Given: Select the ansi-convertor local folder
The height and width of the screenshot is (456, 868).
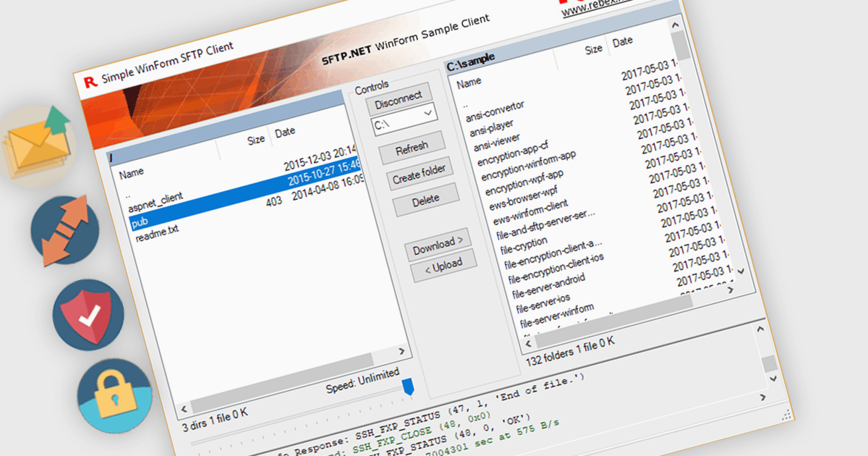Looking at the screenshot, I should pos(495,111).
